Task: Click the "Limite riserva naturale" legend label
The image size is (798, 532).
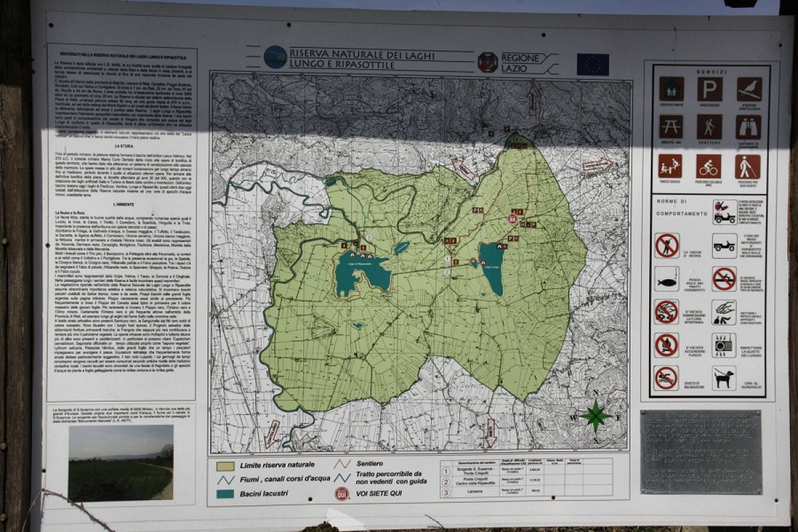Action: [278, 465]
